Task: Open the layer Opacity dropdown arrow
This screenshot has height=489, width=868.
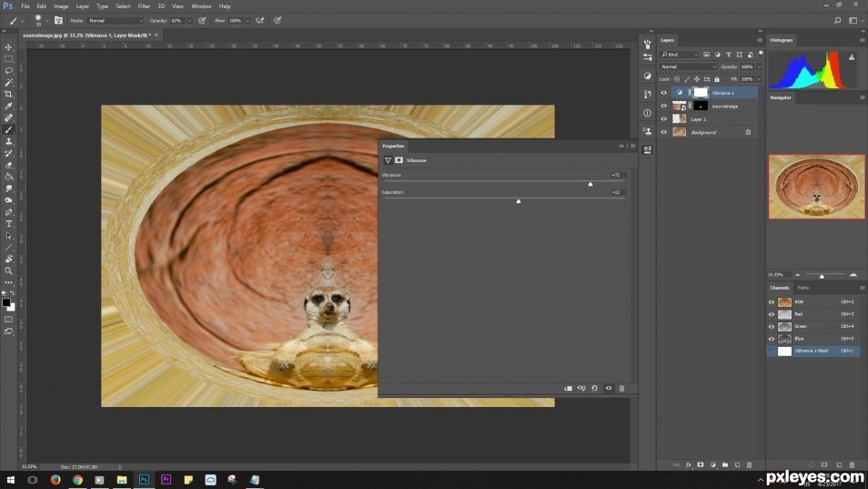Action: pos(759,66)
